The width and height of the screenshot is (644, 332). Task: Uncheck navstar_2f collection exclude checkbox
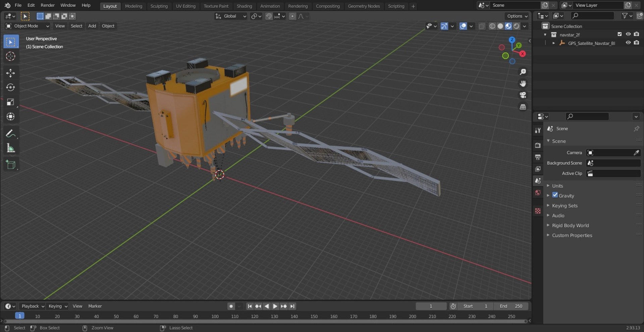[x=620, y=34]
